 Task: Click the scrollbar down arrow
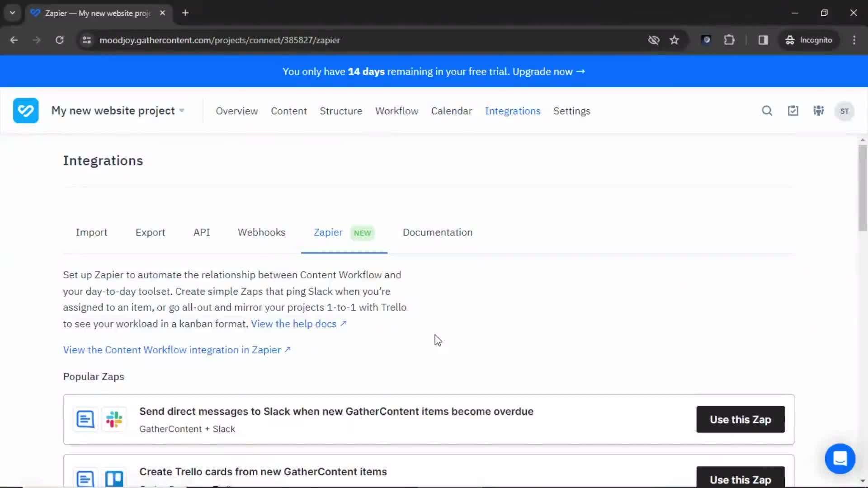point(863,481)
